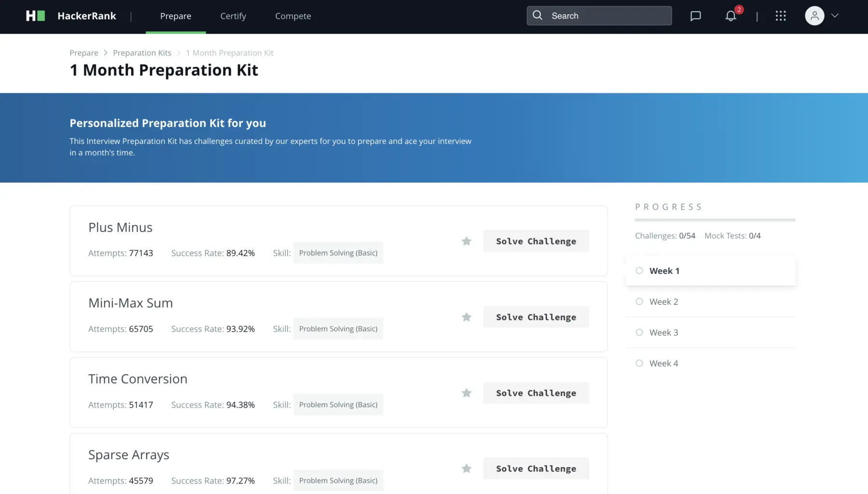The height and width of the screenshot is (494, 868).
Task: Switch to Week 4 in progress list
Action: (x=663, y=363)
